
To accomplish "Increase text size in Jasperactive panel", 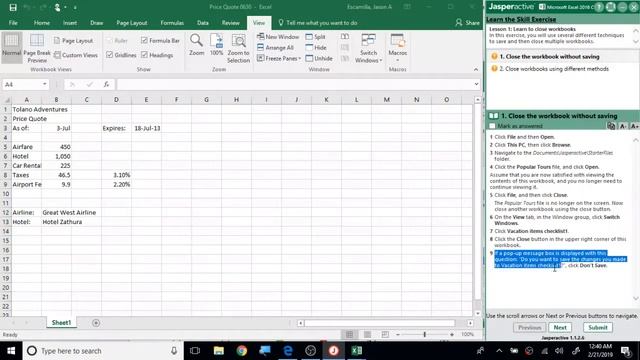I will [x=634, y=126].
